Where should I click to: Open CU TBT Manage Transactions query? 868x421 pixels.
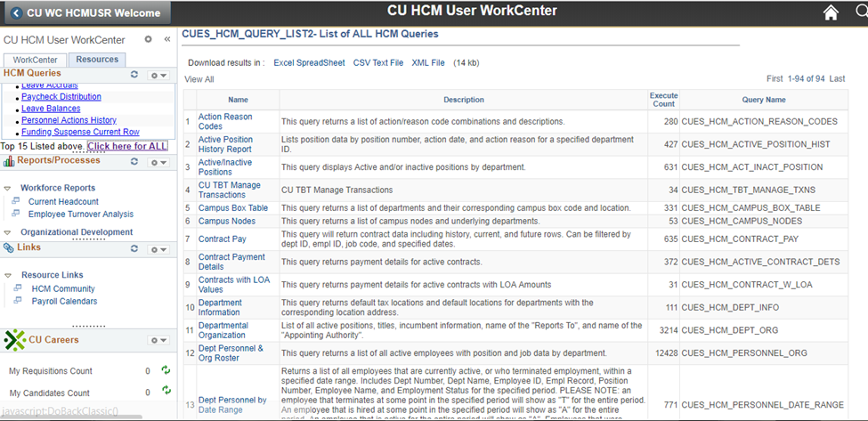click(x=229, y=190)
